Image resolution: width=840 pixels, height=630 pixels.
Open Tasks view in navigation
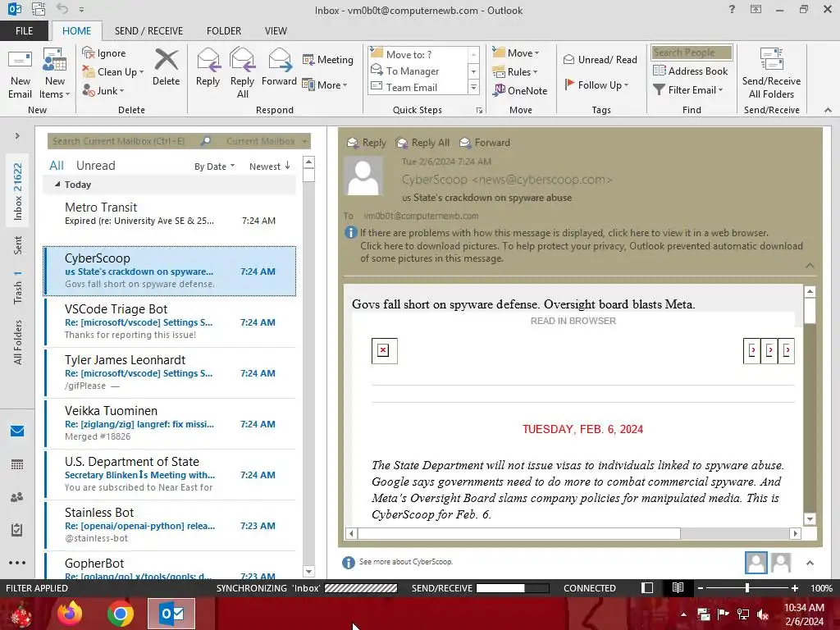(17, 530)
